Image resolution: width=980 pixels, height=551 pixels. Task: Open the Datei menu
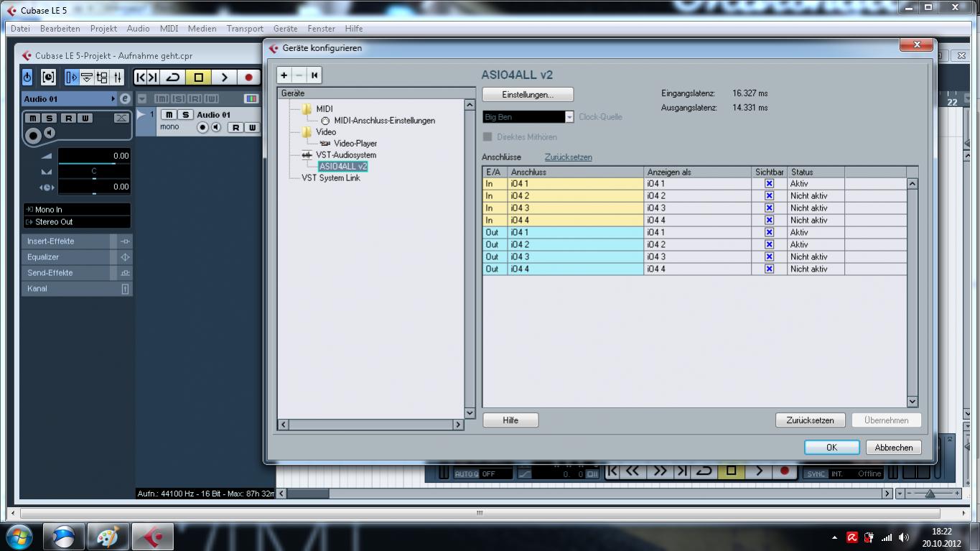(20, 29)
